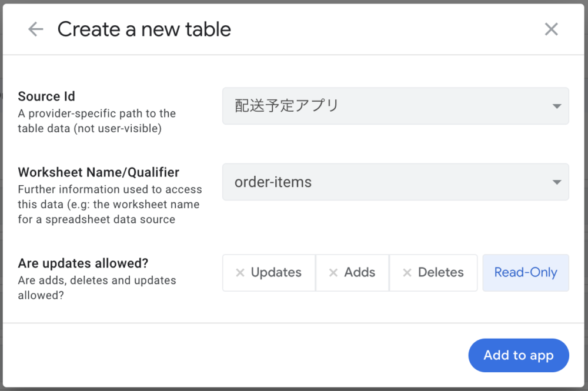The image size is (588, 391).
Task: Close the Create a new table dialog
Action: [x=551, y=29]
